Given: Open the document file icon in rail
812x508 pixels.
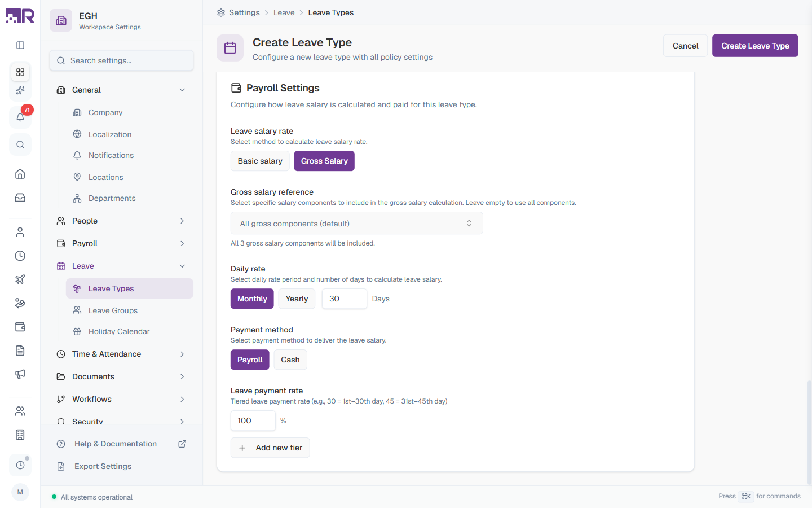Looking at the screenshot, I should (20, 351).
